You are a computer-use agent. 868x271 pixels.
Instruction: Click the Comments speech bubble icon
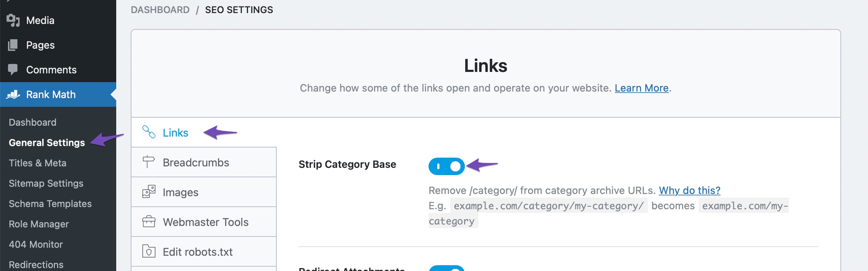pyautogui.click(x=13, y=69)
